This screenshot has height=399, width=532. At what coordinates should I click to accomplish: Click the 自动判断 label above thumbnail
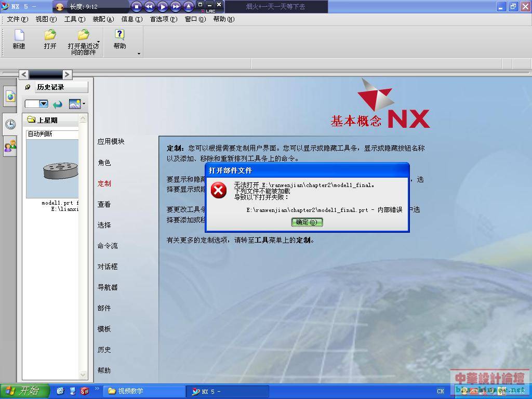pyautogui.click(x=40, y=134)
